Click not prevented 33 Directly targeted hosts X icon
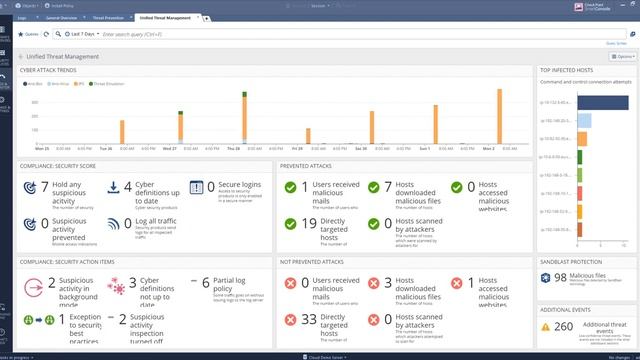Screen dimensions: 640x360 (291, 320)
